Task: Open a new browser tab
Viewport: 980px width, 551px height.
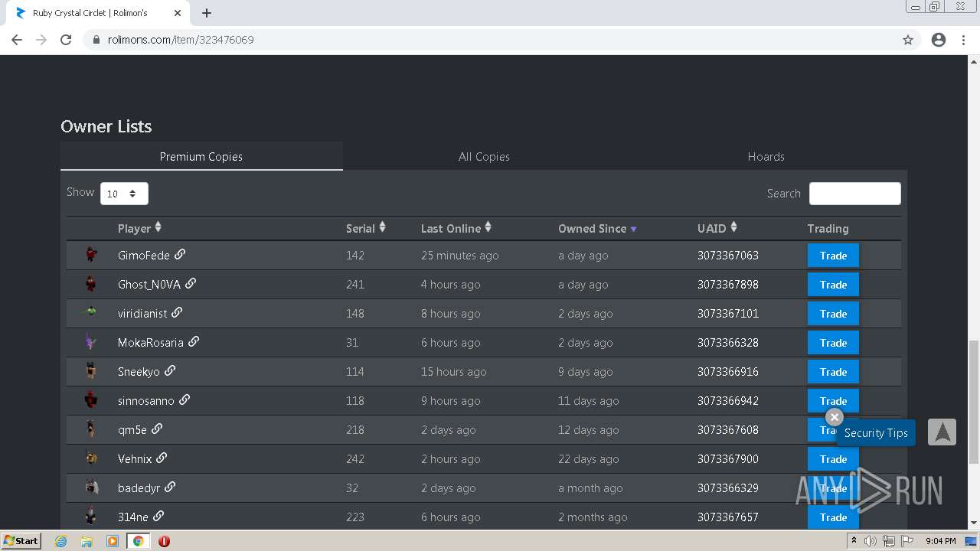Action: (207, 13)
